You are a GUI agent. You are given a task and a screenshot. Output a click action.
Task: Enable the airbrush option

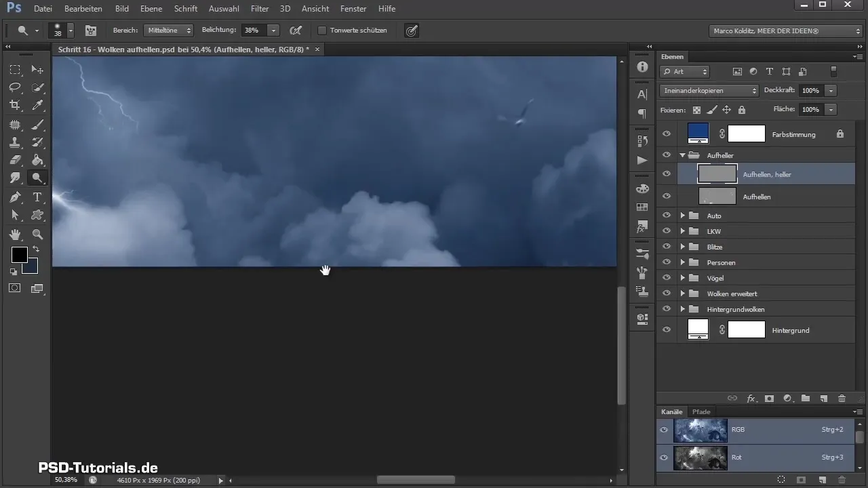point(295,30)
